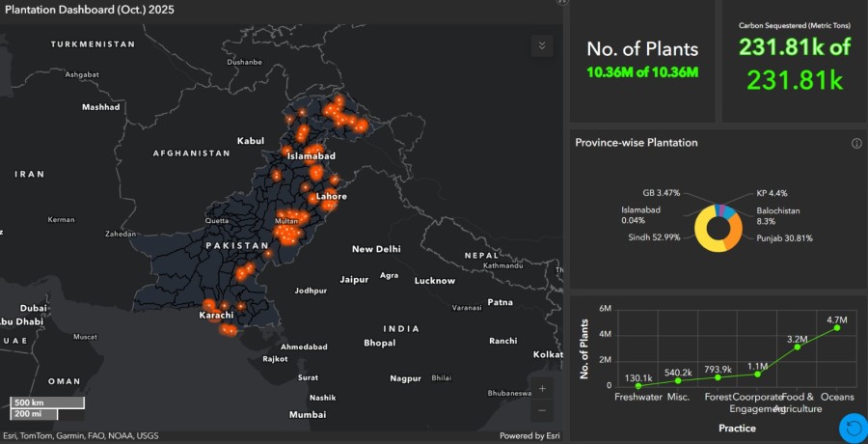
Task: Open Province-wise Plantation info icon
Action: pos(855,143)
